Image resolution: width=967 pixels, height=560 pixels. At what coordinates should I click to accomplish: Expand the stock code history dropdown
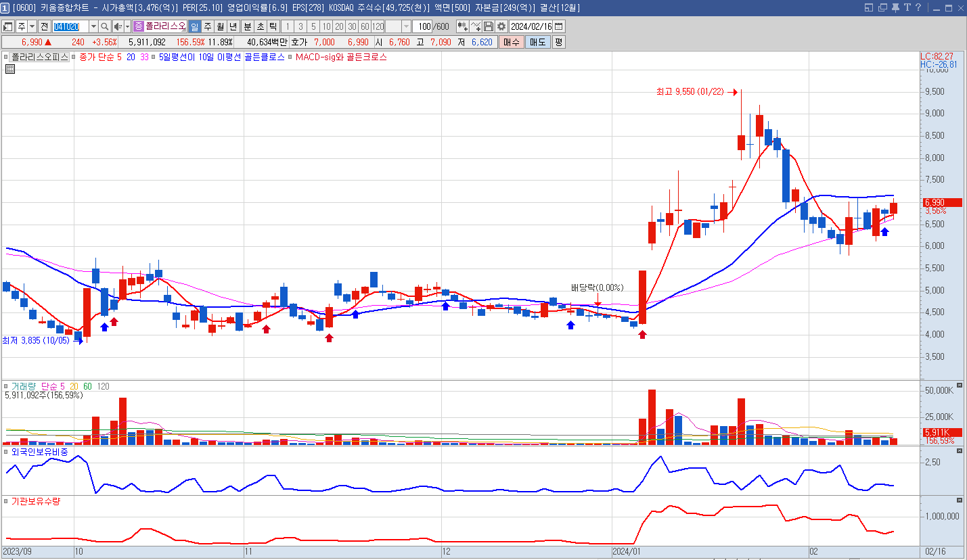click(93, 26)
